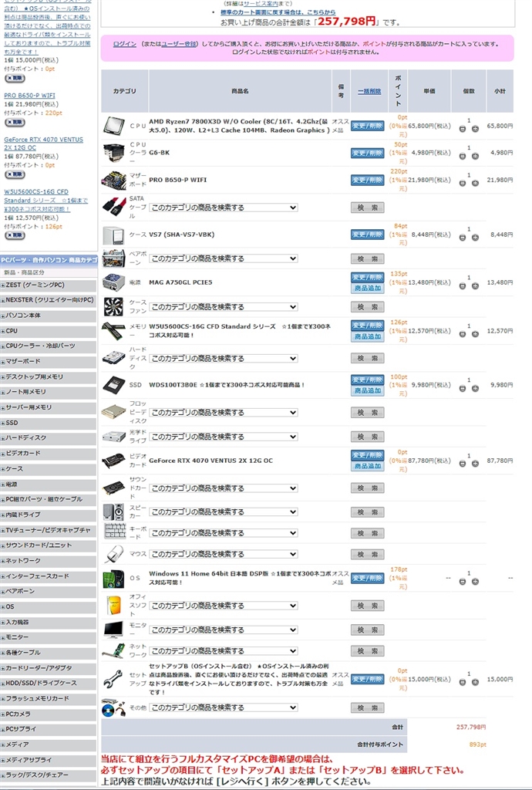
Task: Click the ユーザー登録 link
Action: (x=178, y=44)
